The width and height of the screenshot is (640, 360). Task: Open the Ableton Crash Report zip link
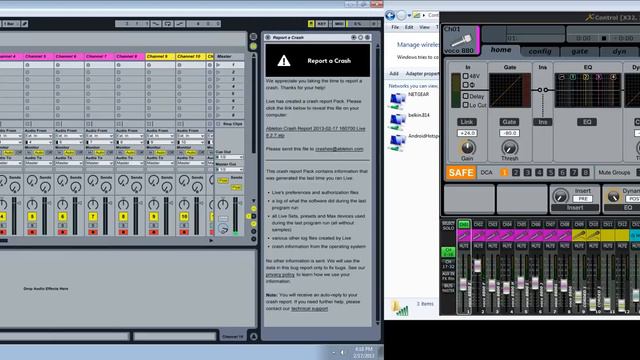coord(315,132)
